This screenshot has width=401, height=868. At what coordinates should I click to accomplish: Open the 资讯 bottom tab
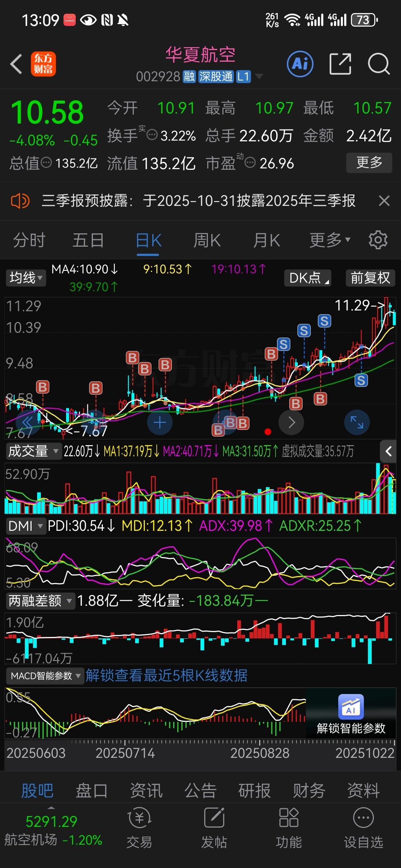tap(146, 791)
